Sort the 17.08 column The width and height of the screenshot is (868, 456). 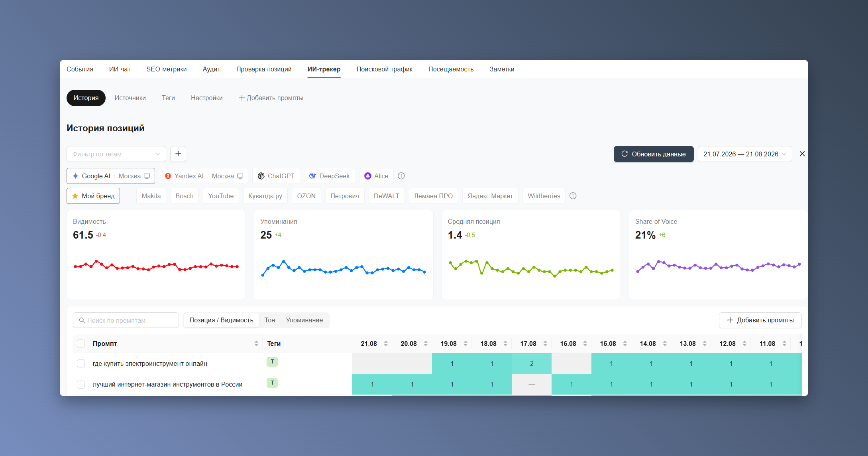(545, 343)
